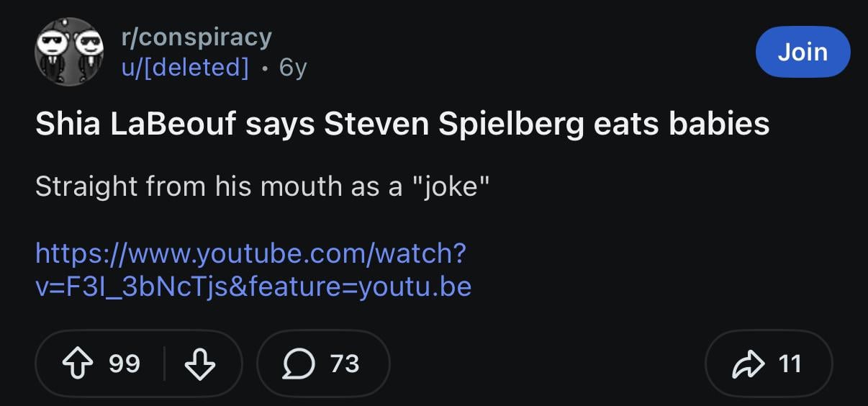Screen dimensions: 868x406
Task: Click the 11 shares count
Action: (x=790, y=364)
